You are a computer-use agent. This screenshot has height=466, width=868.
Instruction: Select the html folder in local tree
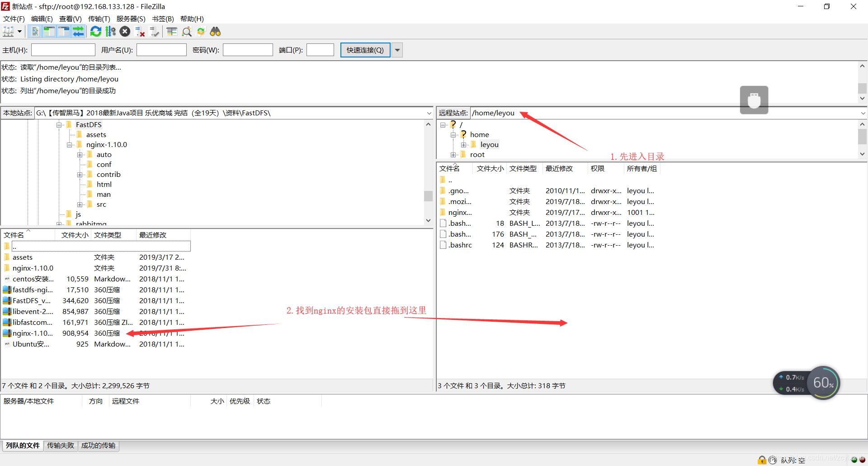[x=104, y=185]
